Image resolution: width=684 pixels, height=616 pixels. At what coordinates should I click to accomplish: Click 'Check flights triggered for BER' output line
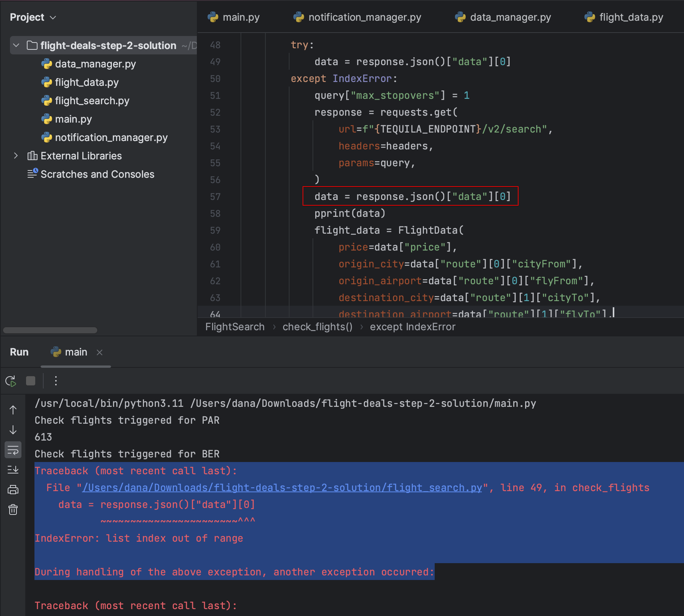coord(127,454)
